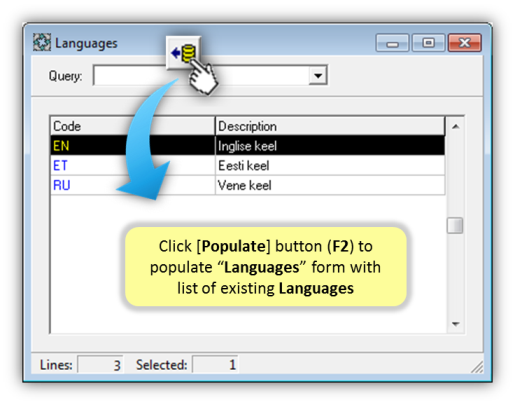
Task: Click the scrollbar up arrow
Action: pos(455,126)
